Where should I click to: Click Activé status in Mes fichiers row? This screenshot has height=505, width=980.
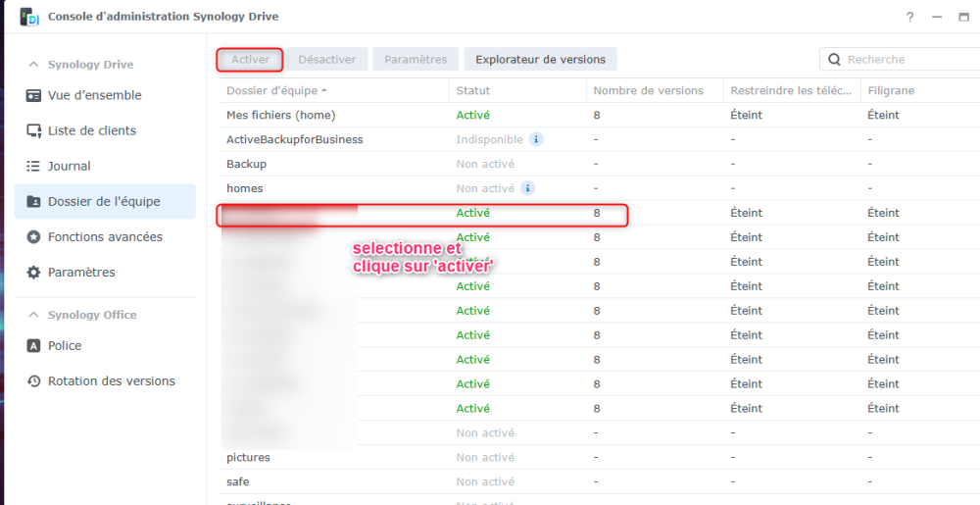473,115
